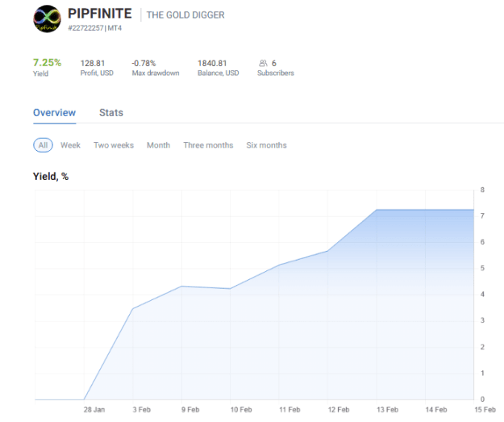
Task: Switch to the Stats tab
Action: click(x=111, y=113)
